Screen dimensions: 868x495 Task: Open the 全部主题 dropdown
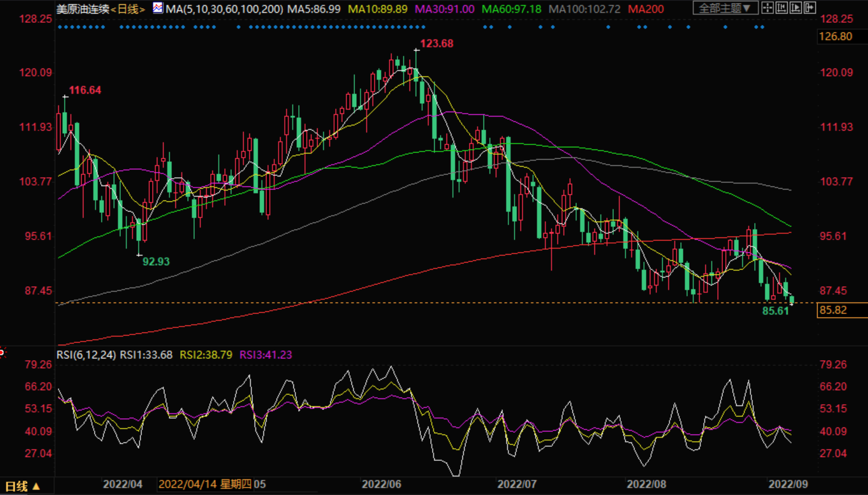pos(724,8)
